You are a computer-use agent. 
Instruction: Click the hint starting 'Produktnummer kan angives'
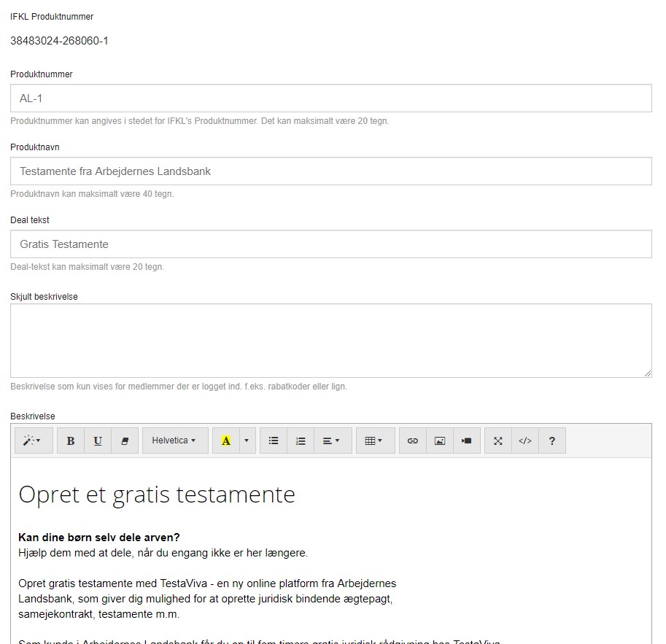[200, 120]
